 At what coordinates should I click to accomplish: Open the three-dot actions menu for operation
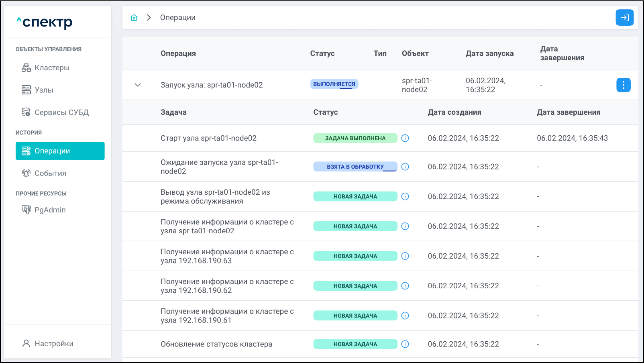(623, 85)
